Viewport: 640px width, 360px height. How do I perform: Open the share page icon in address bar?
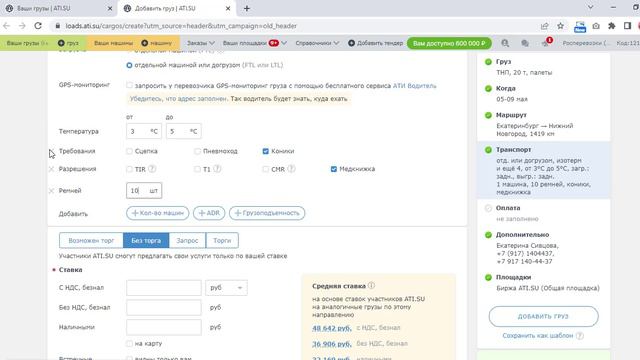click(544, 26)
